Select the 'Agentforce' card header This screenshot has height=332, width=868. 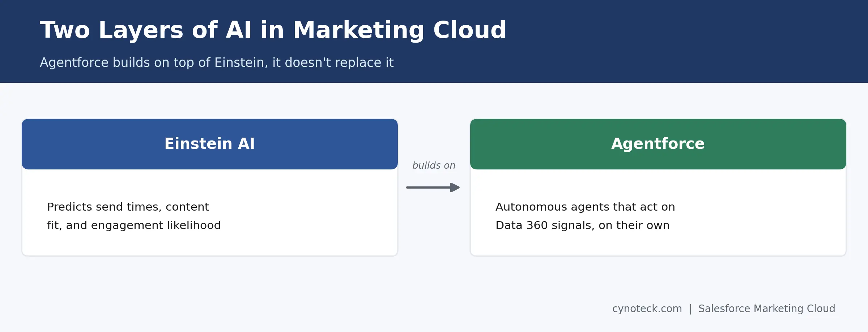click(658, 144)
